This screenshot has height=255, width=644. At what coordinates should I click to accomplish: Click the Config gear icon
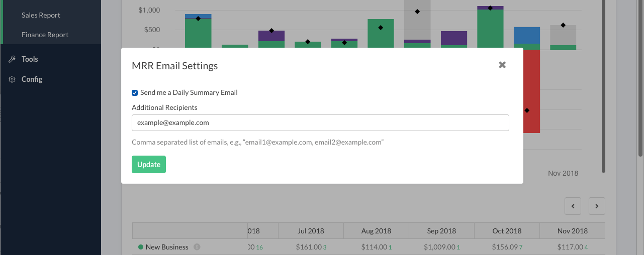point(12,79)
